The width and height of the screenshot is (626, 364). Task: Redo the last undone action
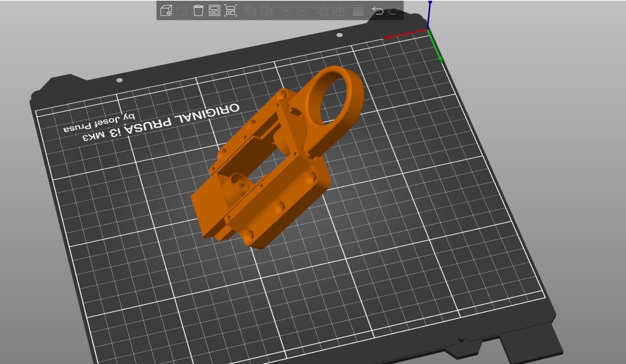(394, 11)
